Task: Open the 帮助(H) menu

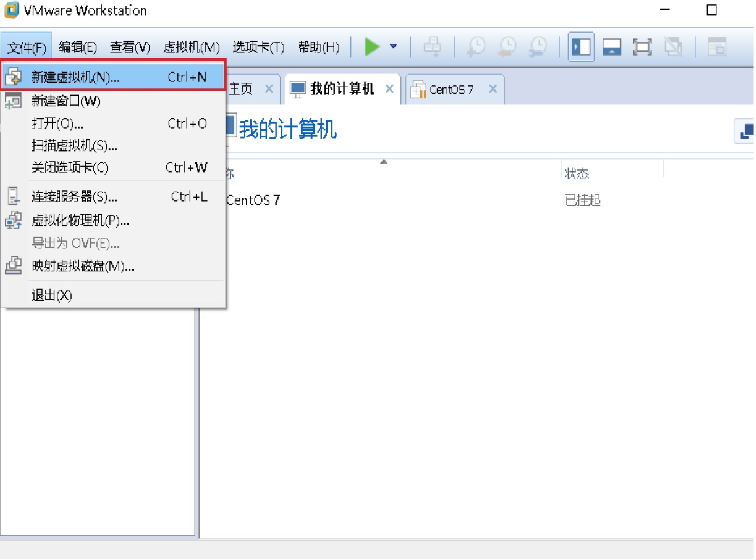Action: click(x=319, y=47)
